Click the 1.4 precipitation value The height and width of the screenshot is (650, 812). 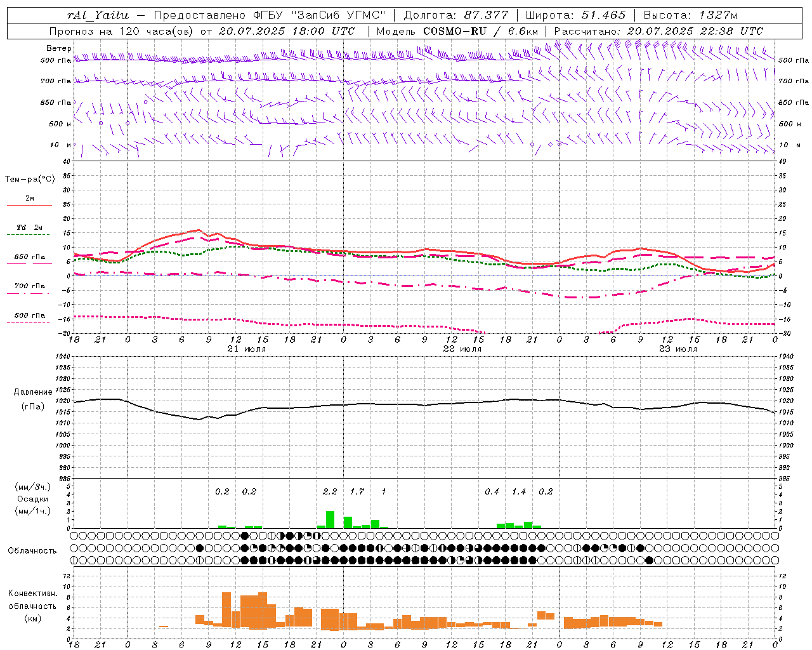519,492
